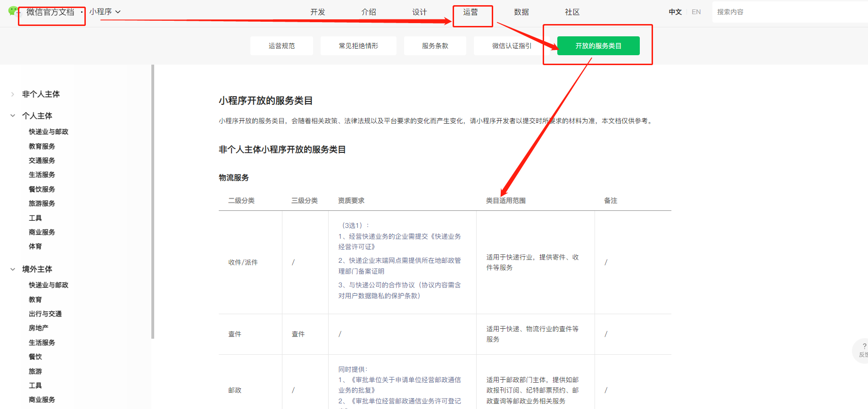Select 中文 language
The height and width of the screenshot is (409, 868).
pos(675,12)
